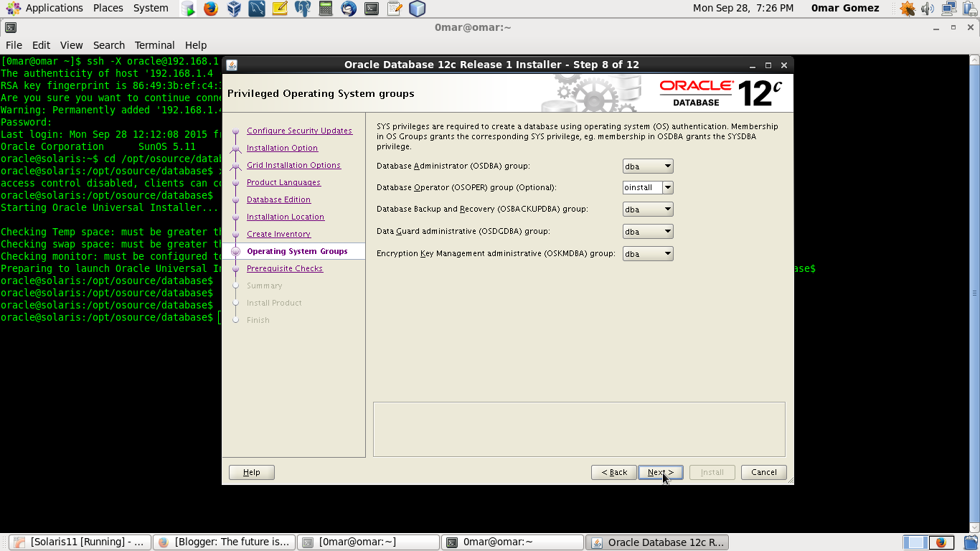This screenshot has width=980, height=551.
Task: Switch to Solaris11 [Running] taskbar window
Action: coord(80,542)
